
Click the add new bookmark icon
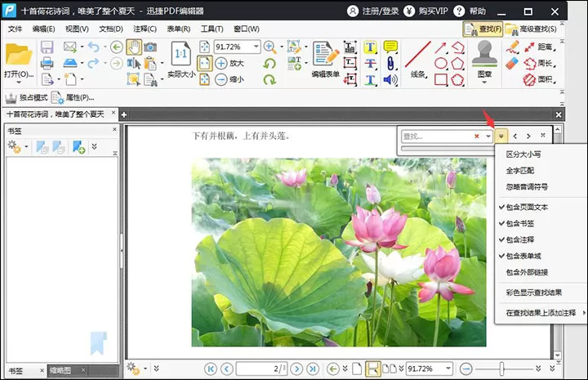coord(78,146)
